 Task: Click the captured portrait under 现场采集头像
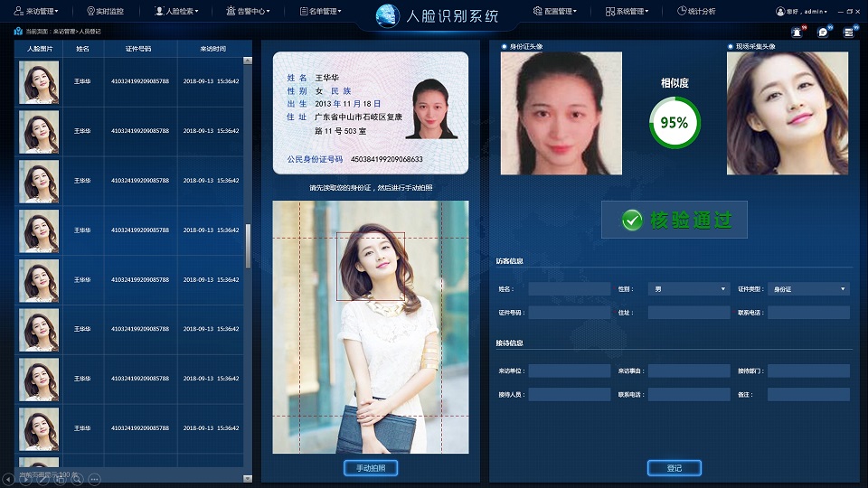click(788, 114)
